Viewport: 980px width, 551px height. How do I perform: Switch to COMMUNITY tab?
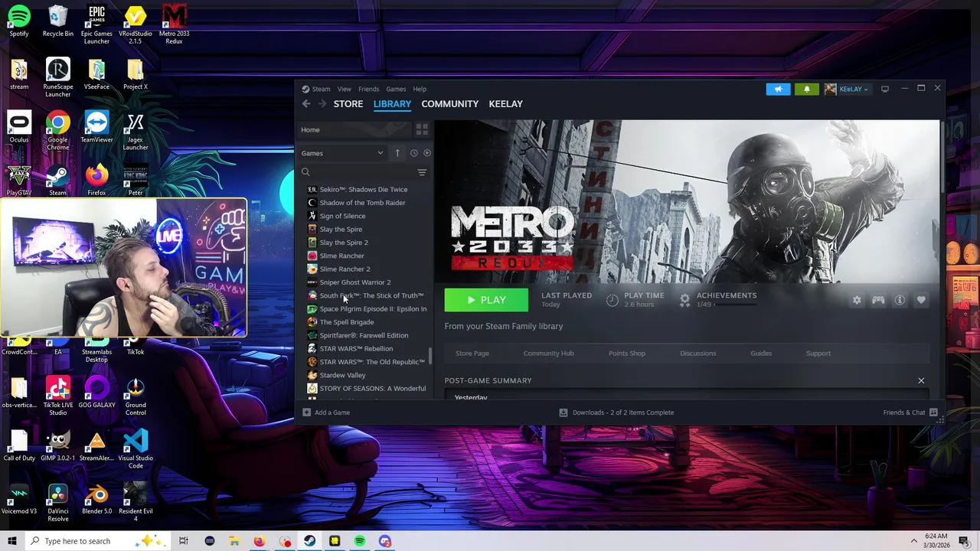point(449,104)
